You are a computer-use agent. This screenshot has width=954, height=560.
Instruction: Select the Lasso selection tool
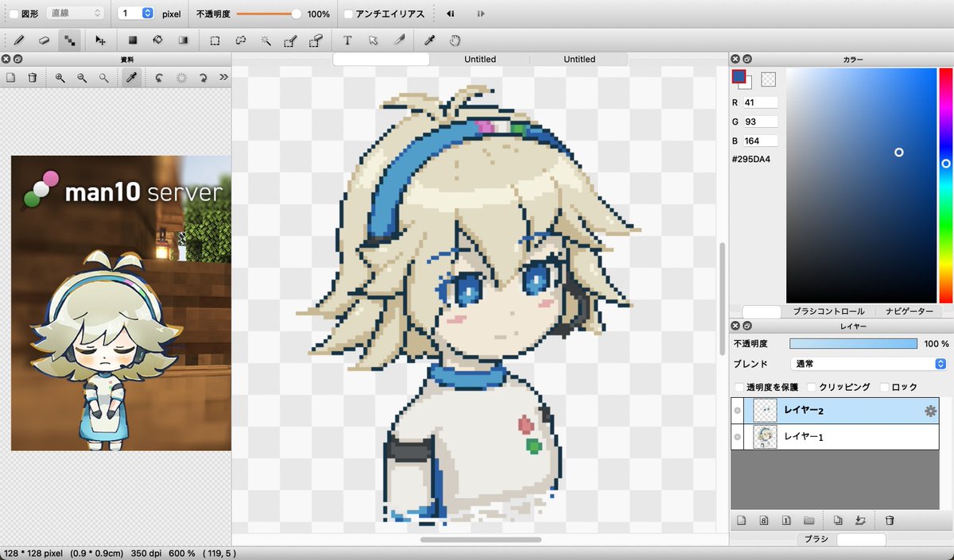pyautogui.click(x=240, y=40)
